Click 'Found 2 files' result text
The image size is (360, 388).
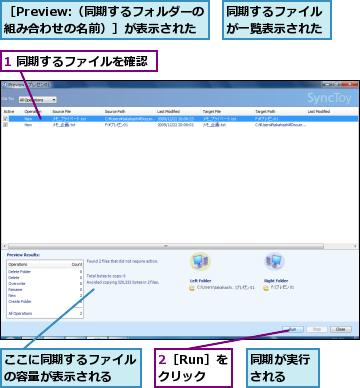click(122, 261)
